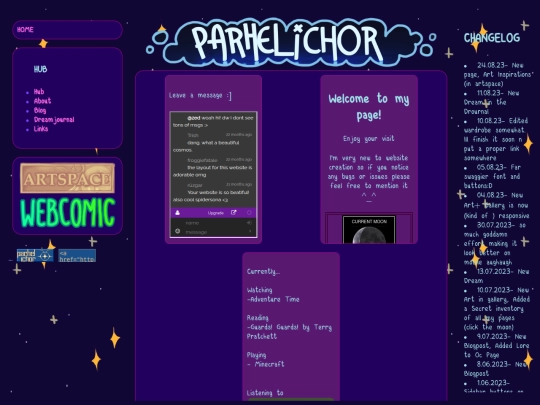Click Upgrade in the chatbox bar
This screenshot has width=540, height=405.
coord(216,213)
